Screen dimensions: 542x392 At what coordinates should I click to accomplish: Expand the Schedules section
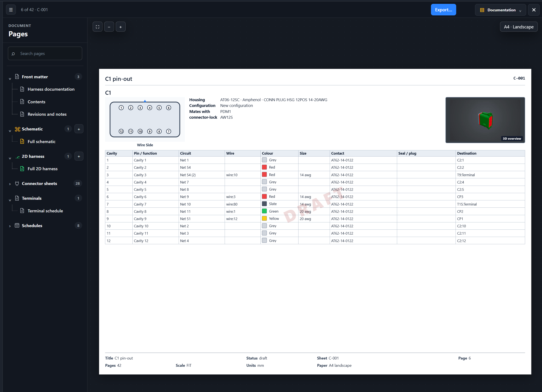click(10, 226)
